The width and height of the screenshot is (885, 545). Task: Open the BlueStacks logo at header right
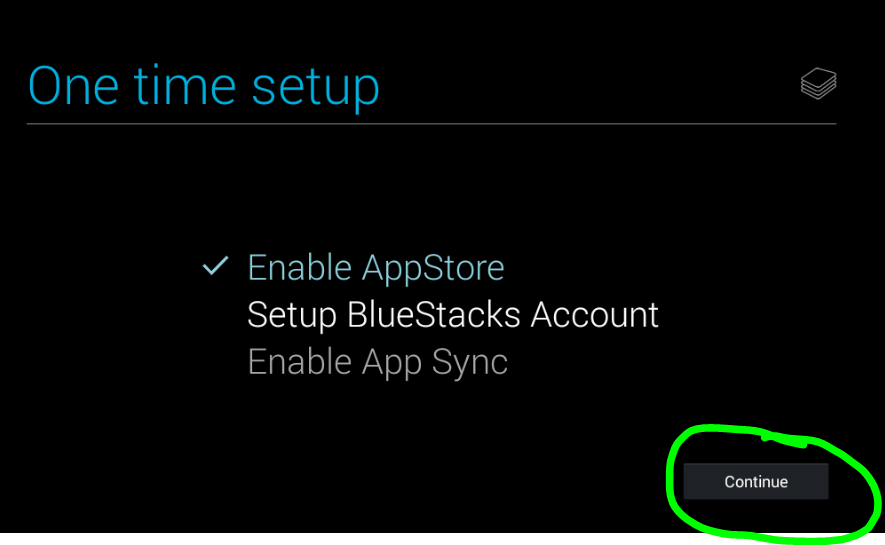click(818, 83)
